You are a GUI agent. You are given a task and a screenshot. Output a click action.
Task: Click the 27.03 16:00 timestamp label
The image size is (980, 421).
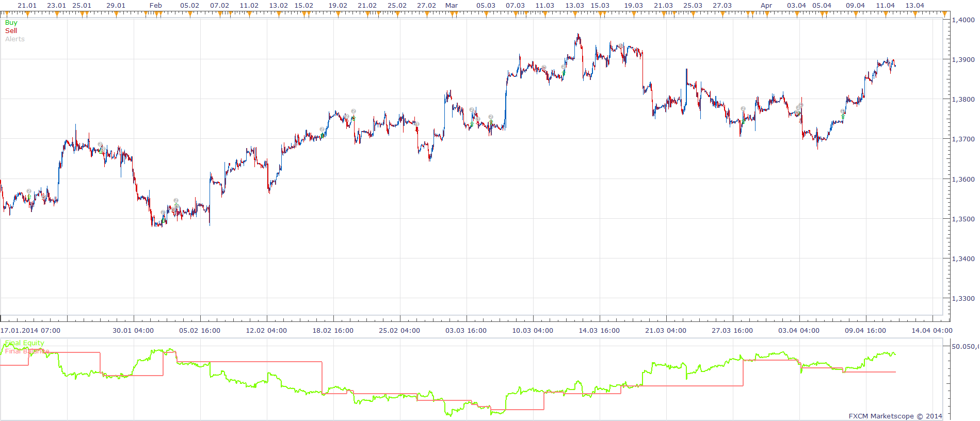(732, 331)
